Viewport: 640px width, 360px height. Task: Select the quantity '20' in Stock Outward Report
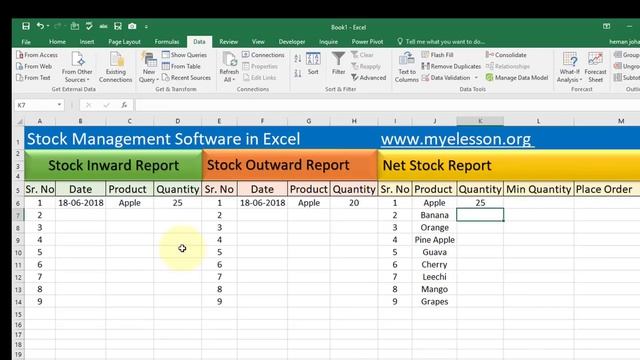tap(354, 203)
